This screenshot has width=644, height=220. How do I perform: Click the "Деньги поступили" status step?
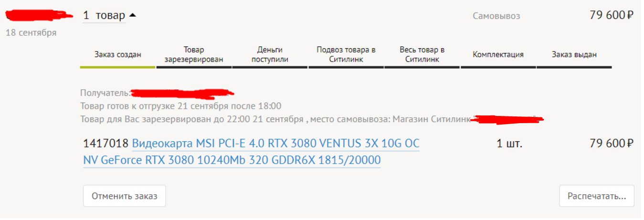click(270, 54)
